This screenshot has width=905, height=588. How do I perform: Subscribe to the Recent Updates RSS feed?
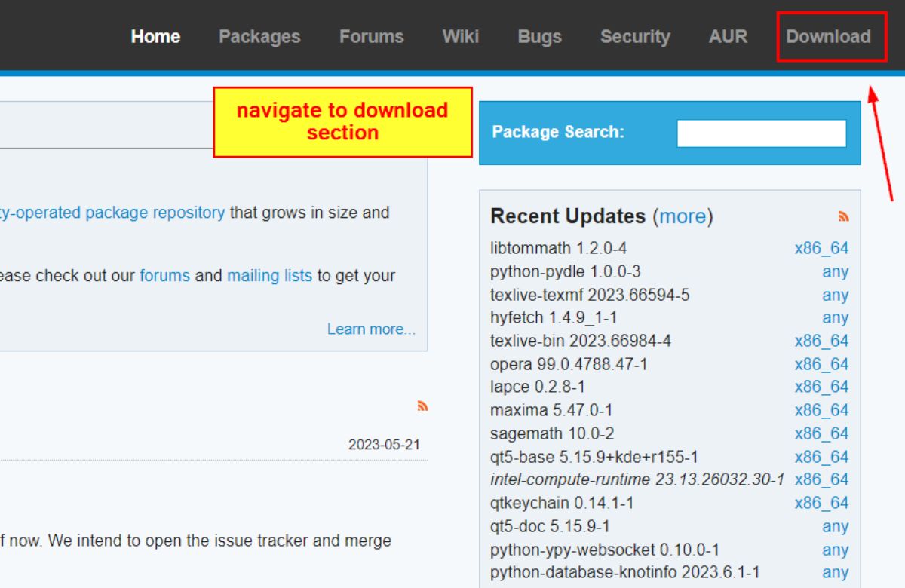pos(842,216)
